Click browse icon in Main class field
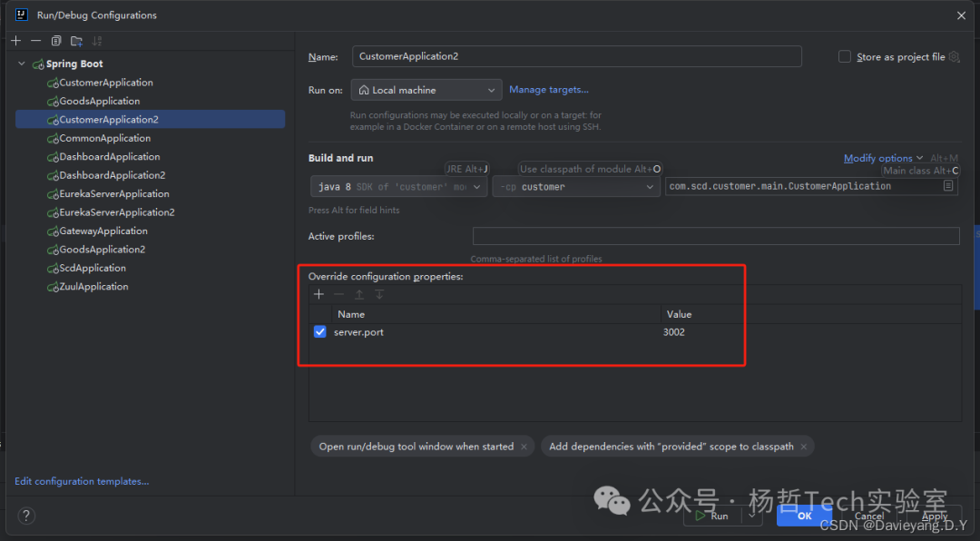Image resolution: width=980 pixels, height=541 pixels. point(948,186)
